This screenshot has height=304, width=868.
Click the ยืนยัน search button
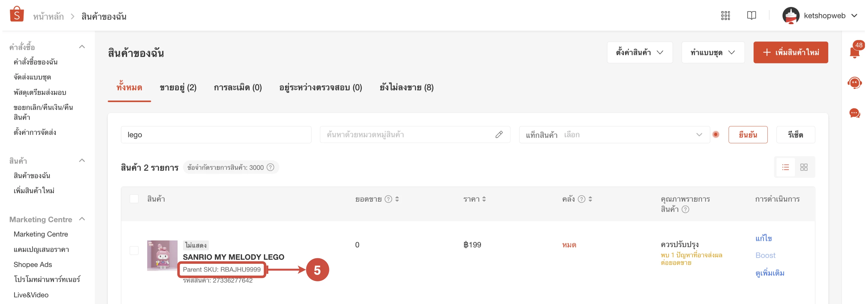pos(748,135)
